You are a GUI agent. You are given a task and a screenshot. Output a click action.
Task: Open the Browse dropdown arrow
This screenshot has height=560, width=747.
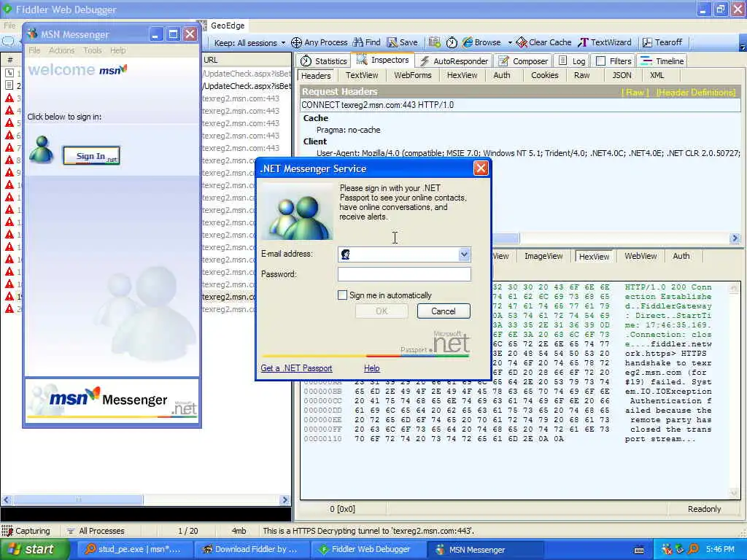click(x=510, y=42)
